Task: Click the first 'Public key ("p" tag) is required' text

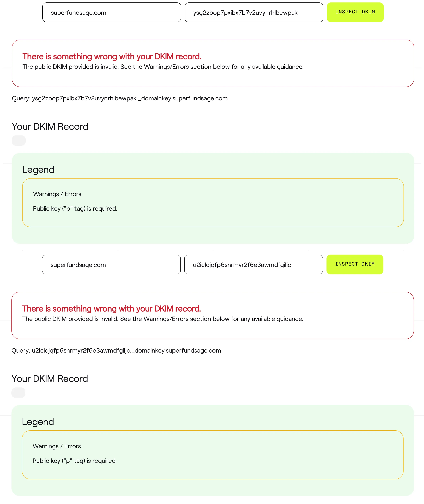Action: [x=75, y=209]
